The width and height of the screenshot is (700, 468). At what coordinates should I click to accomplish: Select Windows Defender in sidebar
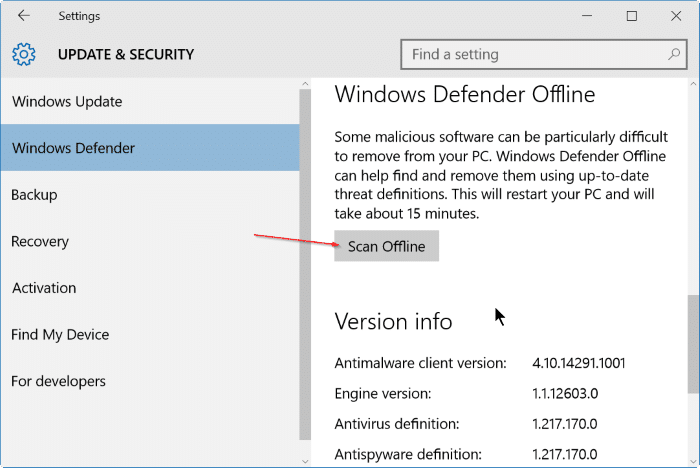point(150,148)
